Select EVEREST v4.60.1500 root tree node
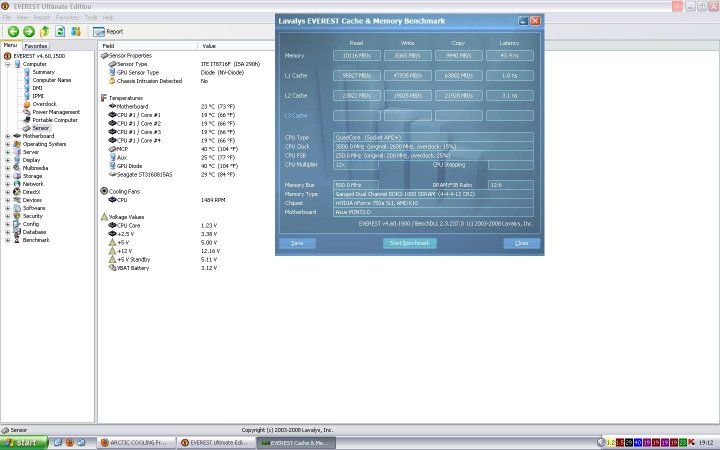This screenshot has height=450, width=720. click(x=39, y=56)
